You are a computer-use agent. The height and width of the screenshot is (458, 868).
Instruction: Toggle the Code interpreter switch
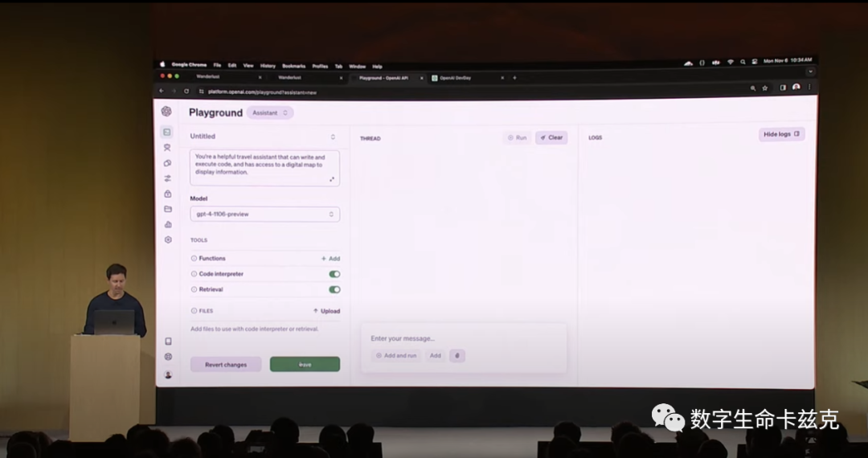pos(334,274)
